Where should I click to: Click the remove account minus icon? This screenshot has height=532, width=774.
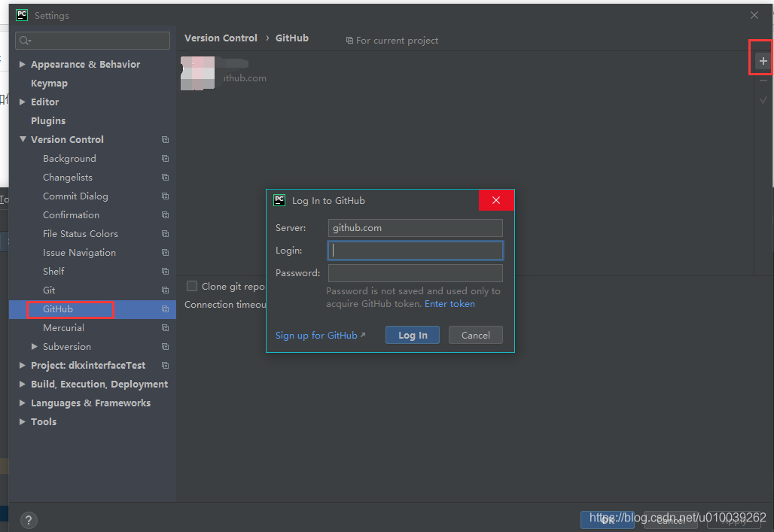pos(762,81)
